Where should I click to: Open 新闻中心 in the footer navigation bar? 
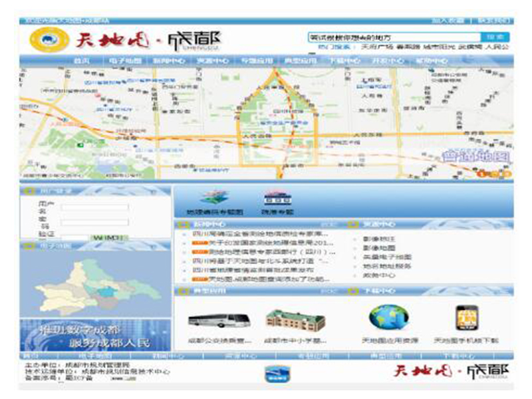[168, 356]
